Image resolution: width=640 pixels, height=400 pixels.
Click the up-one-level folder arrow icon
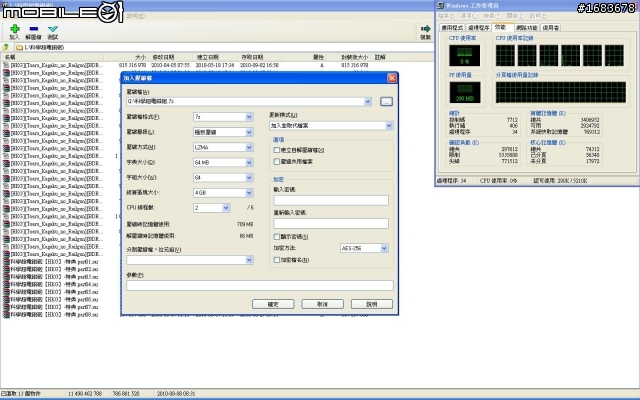tap(6, 47)
